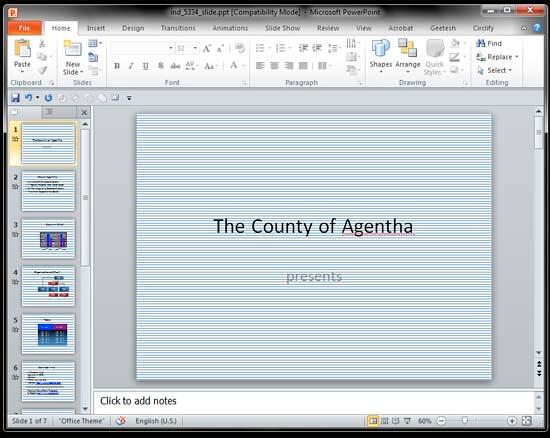This screenshot has width=550, height=438.
Task: Click the English (U.S.) language indicator
Action: pos(156,420)
